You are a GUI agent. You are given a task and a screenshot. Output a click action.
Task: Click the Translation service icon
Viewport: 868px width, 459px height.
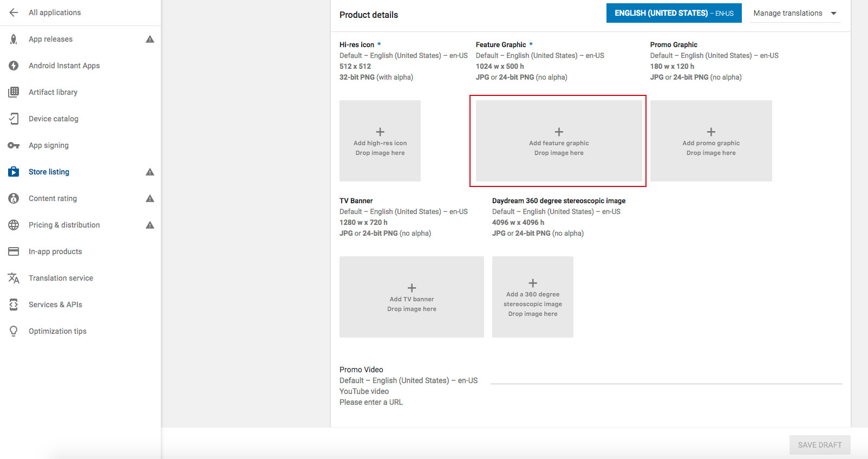tap(14, 278)
